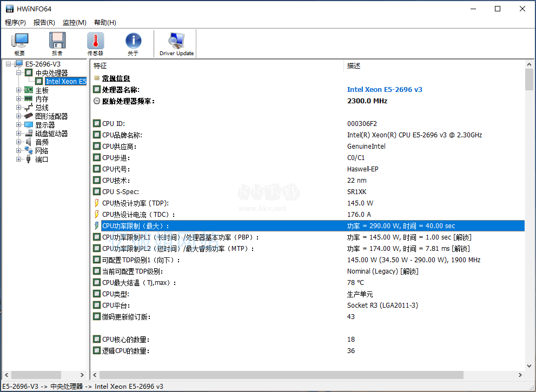Click the vertical scrollbar down arrow
The height and width of the screenshot is (392, 536).
tap(530, 365)
